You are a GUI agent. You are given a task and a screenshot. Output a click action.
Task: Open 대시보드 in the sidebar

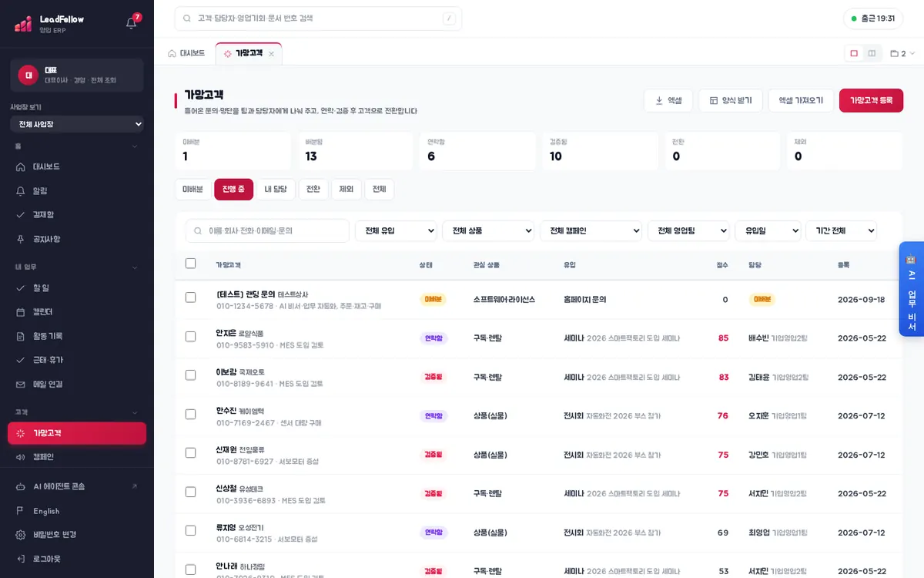coord(77,166)
